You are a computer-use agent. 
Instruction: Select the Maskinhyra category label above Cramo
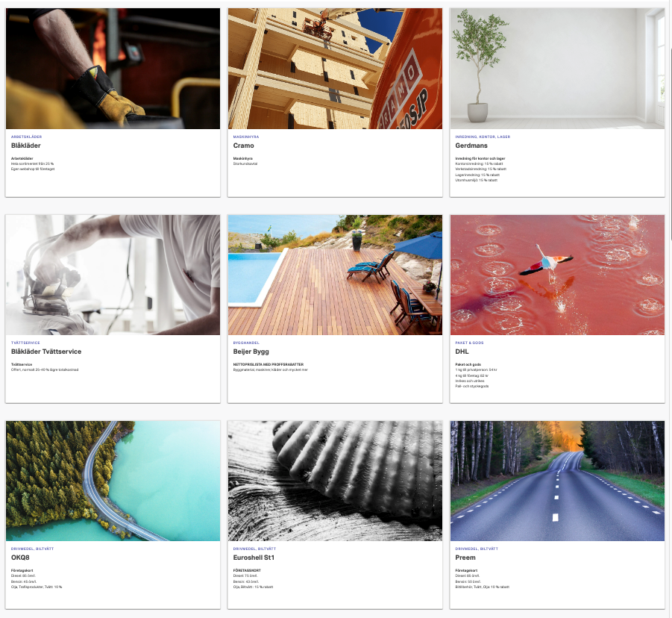pos(246,137)
